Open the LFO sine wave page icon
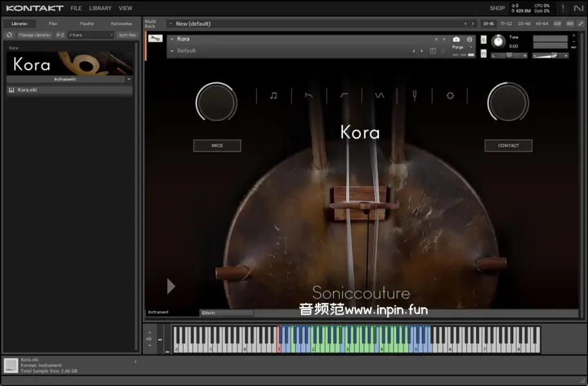 (380, 96)
